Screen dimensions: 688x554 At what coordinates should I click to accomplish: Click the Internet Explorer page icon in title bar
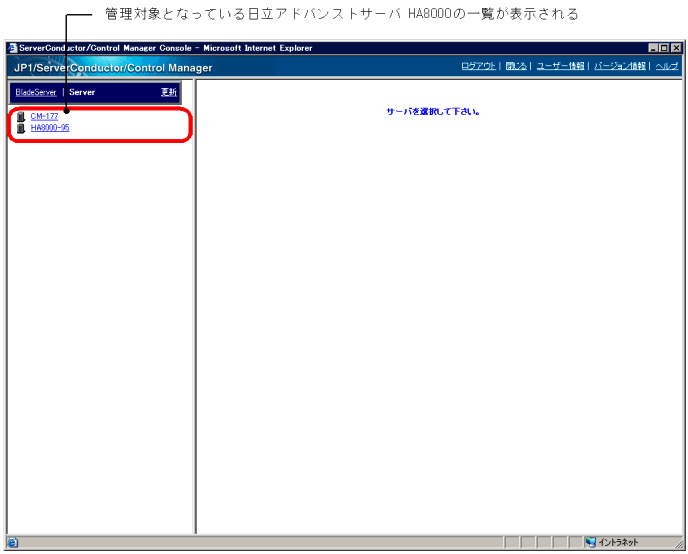pos(13,48)
